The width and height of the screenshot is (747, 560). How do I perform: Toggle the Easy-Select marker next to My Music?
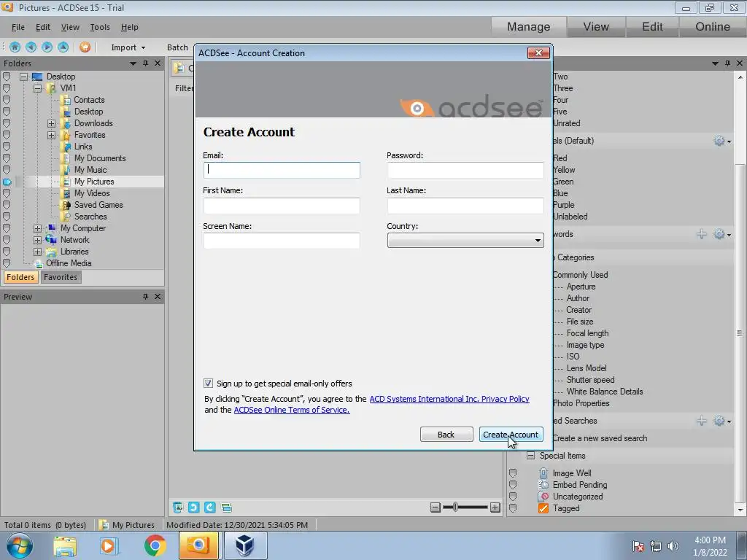click(6, 169)
